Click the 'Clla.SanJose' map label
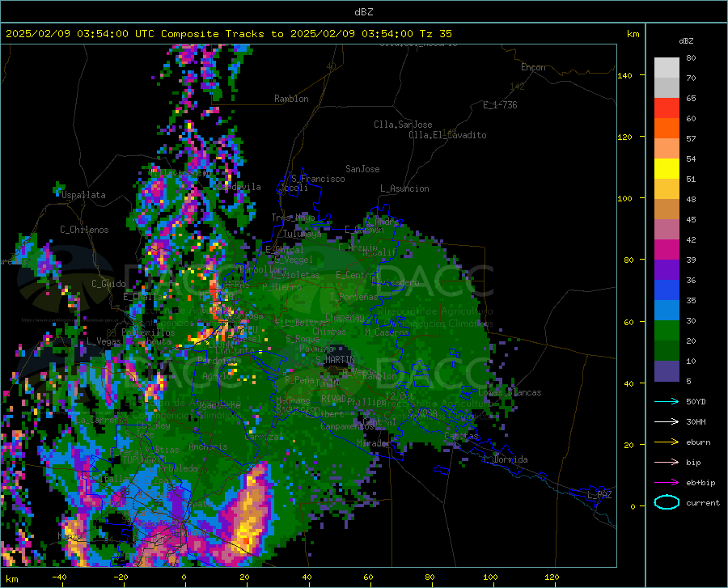 403,125
